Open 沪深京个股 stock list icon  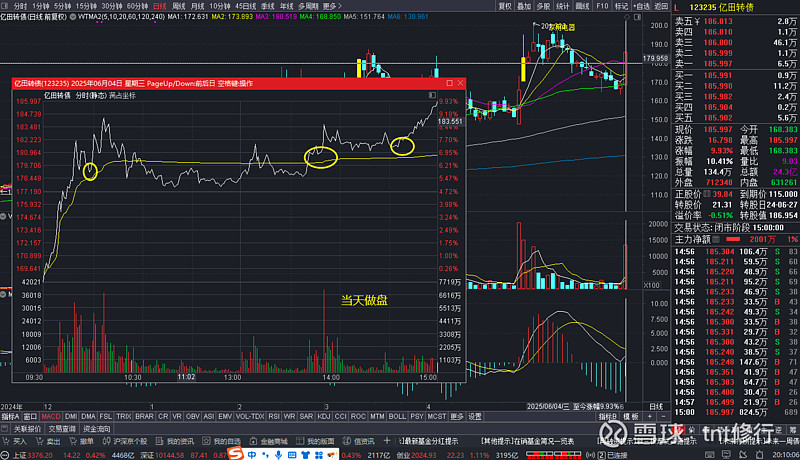click(x=106, y=441)
